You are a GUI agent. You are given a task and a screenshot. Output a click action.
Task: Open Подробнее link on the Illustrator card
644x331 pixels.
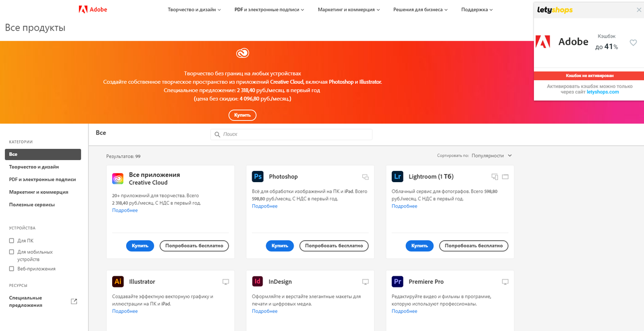coord(125,311)
